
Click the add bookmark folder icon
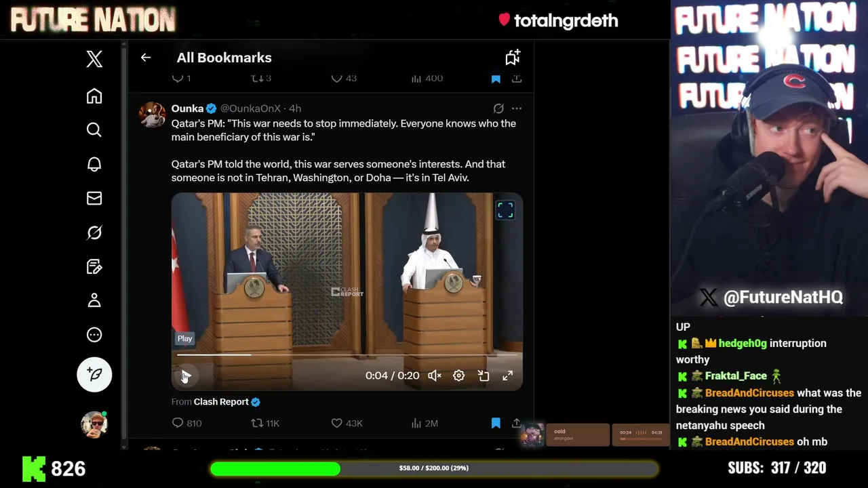pyautogui.click(x=513, y=58)
